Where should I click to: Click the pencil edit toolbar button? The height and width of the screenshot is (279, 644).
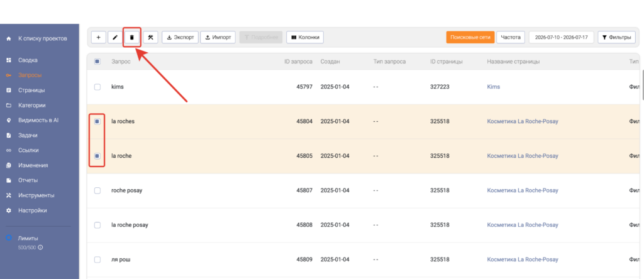tap(115, 37)
